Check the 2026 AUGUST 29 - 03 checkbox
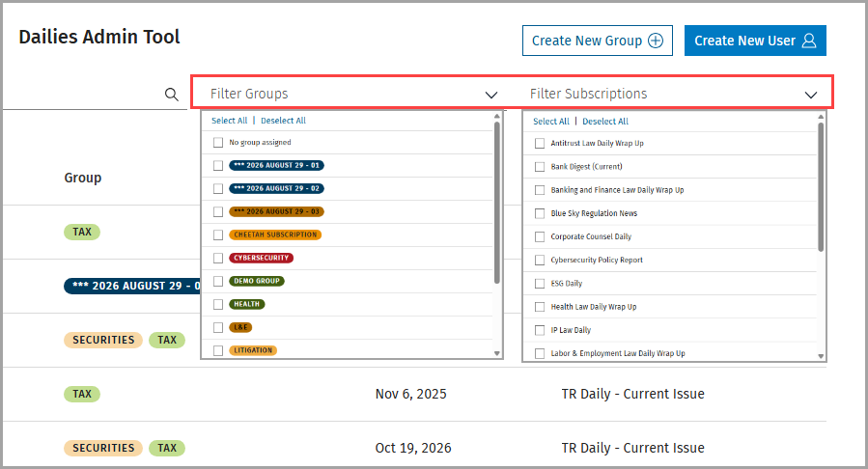This screenshot has height=469, width=868. pyautogui.click(x=218, y=212)
